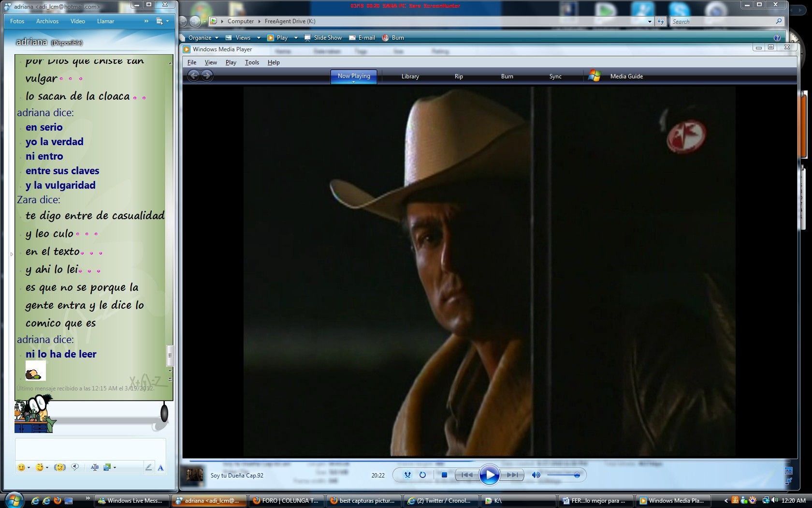Click the E-mail button in Explorer

pyautogui.click(x=362, y=38)
